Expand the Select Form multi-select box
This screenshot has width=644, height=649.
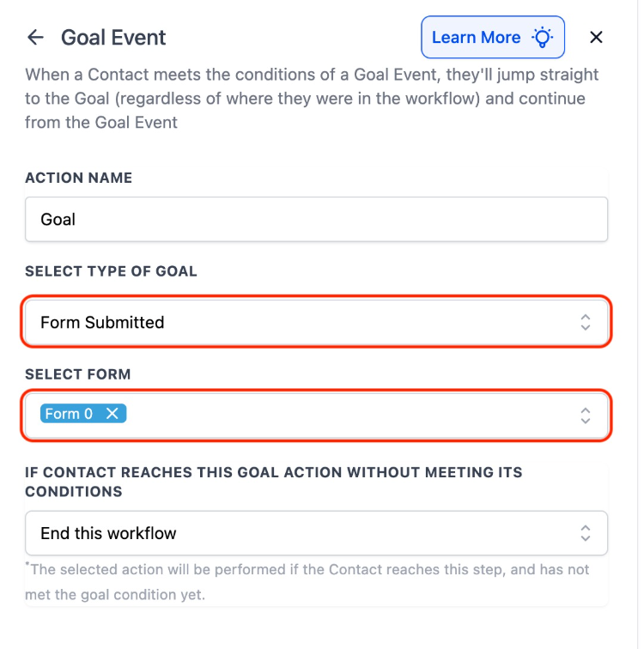[343, 415]
